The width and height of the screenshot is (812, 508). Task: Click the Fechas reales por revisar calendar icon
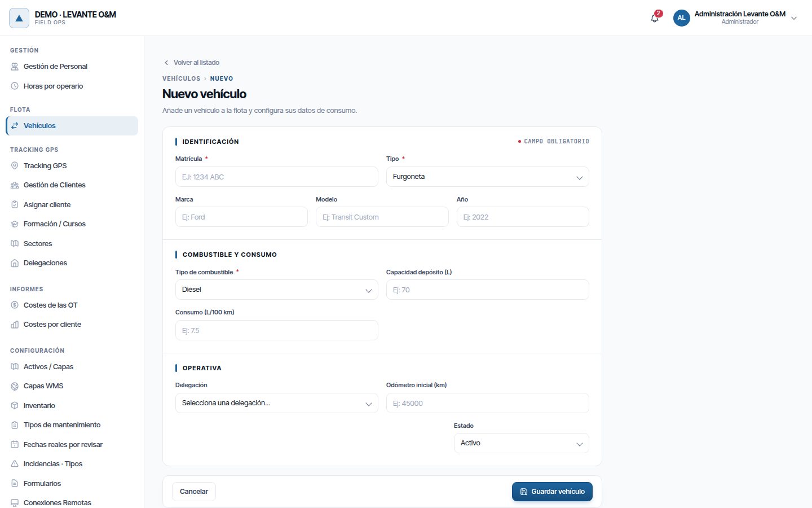pyautogui.click(x=15, y=445)
